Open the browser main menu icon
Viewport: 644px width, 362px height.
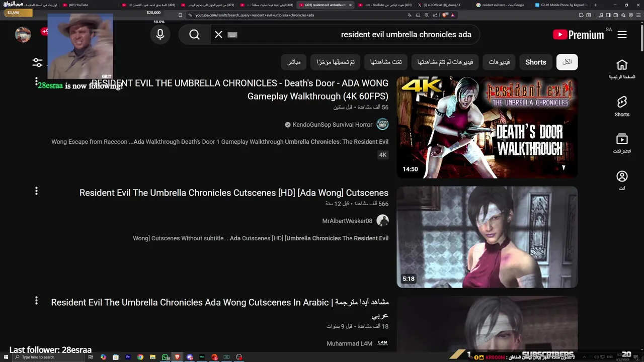coord(638,15)
